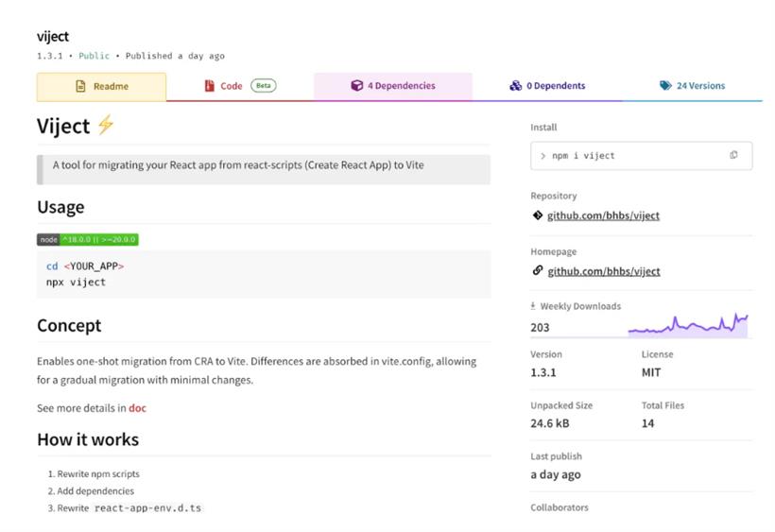The image size is (775, 532).
Task: Click the install prompt chevron icon
Action: click(542, 156)
